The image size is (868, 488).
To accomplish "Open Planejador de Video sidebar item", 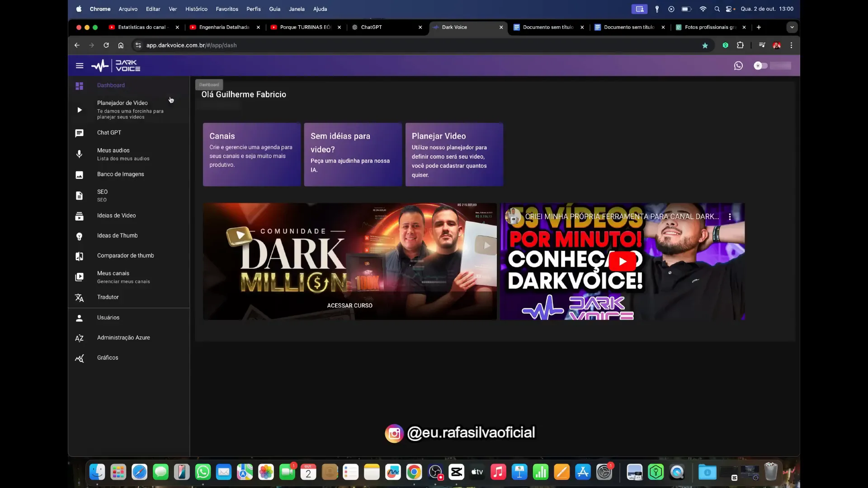I will pyautogui.click(x=129, y=110).
